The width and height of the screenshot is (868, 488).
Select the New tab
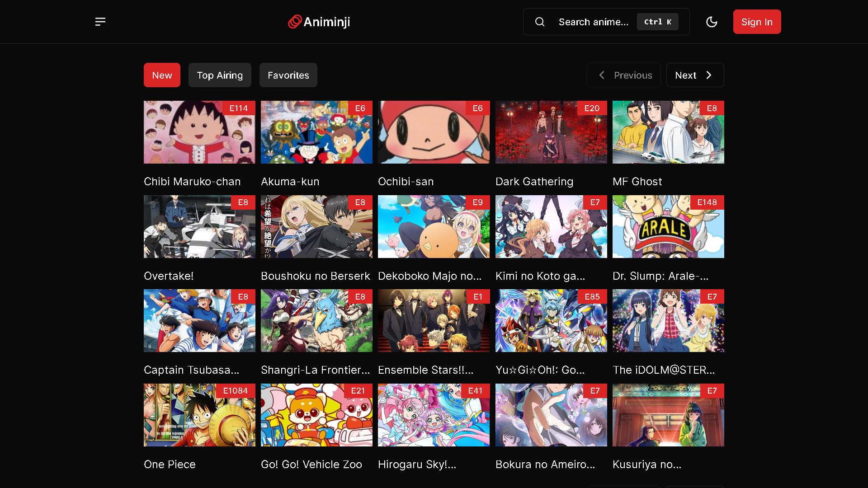[x=162, y=75]
